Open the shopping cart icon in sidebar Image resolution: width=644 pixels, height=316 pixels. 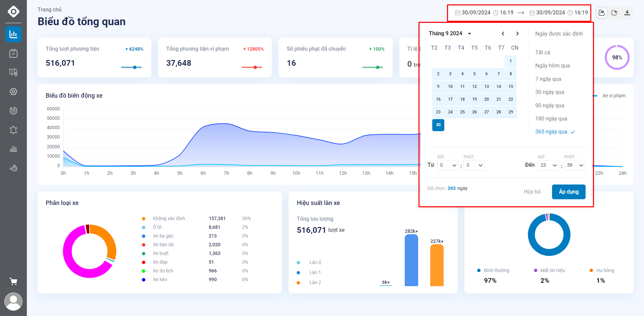click(13, 281)
